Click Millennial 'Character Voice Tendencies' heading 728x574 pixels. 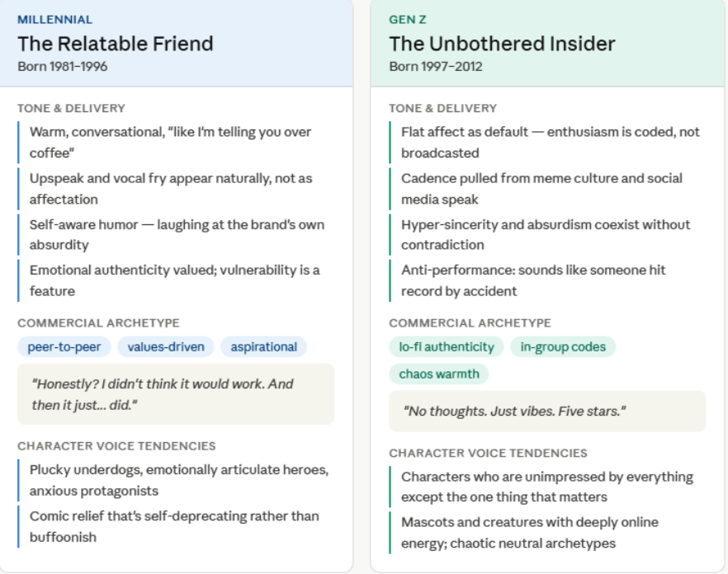(x=116, y=446)
